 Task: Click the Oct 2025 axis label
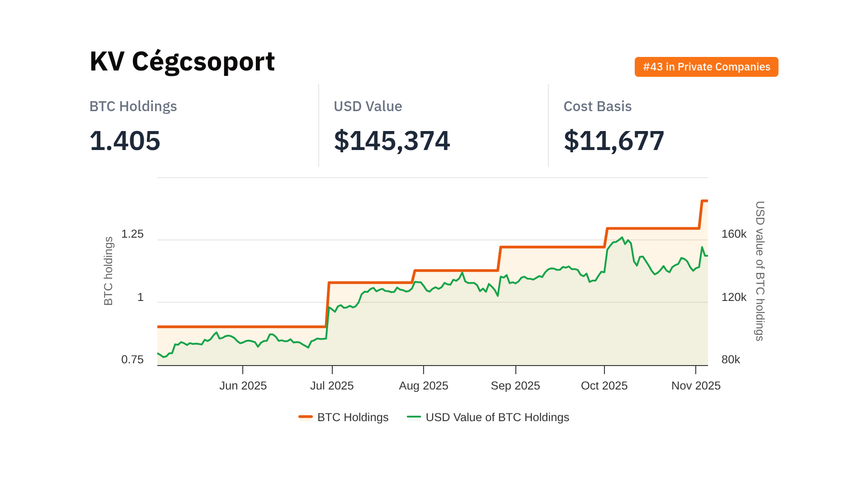click(x=604, y=385)
